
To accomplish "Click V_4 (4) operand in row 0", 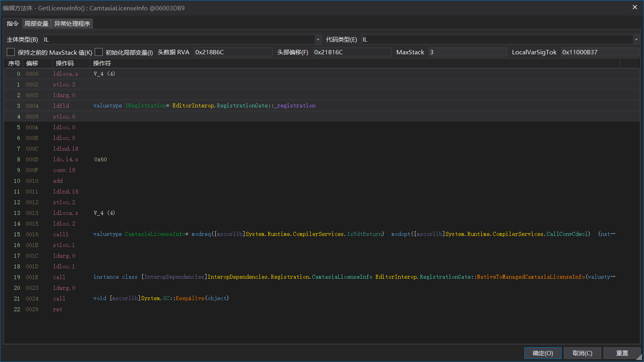I will pyautogui.click(x=104, y=74).
